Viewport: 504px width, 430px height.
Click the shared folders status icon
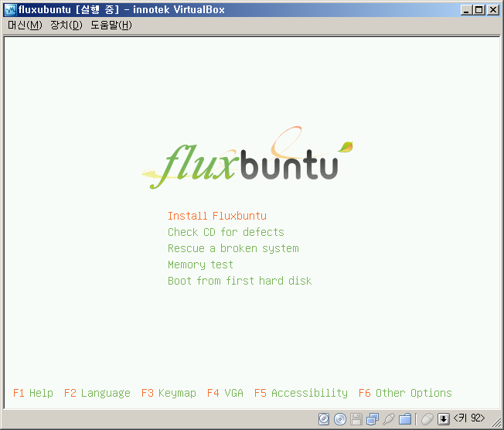405,419
